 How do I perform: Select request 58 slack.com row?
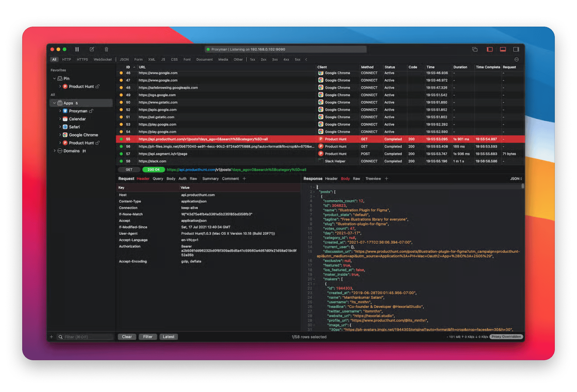coord(320,161)
